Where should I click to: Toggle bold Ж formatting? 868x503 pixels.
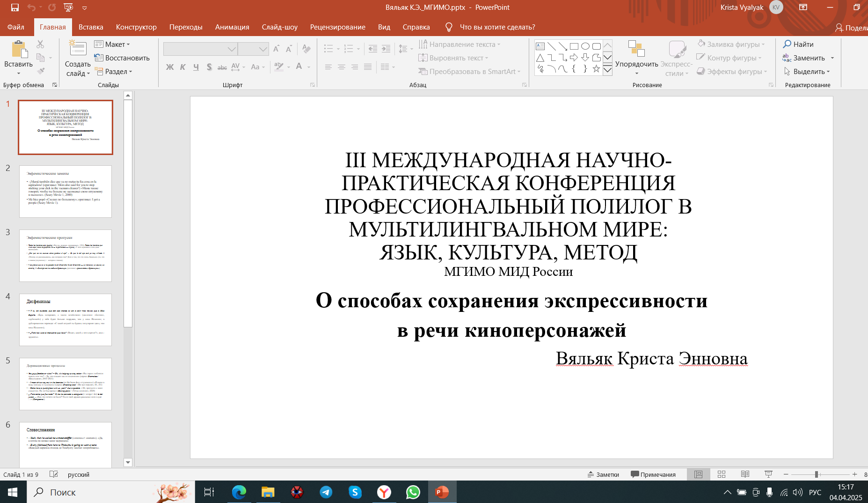coord(170,67)
